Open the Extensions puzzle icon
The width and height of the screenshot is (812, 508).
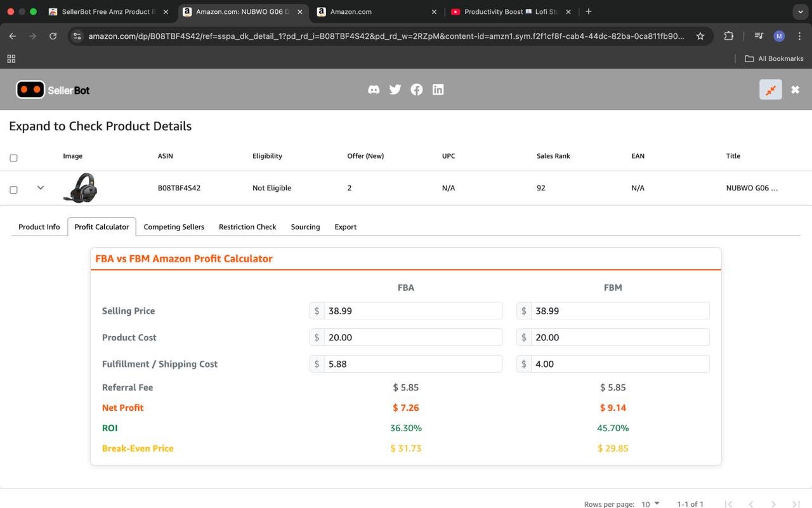coord(728,36)
